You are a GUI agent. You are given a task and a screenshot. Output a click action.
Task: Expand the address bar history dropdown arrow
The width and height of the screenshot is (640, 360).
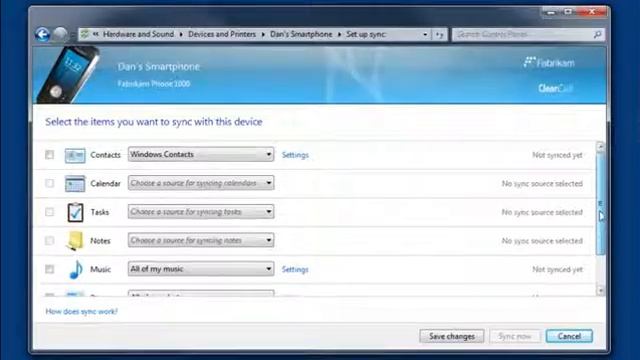click(425, 35)
